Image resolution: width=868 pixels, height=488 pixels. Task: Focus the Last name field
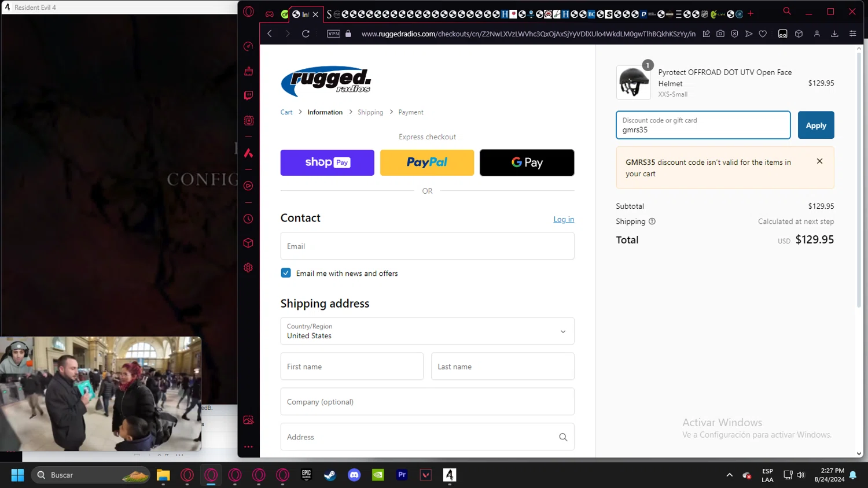click(503, 367)
